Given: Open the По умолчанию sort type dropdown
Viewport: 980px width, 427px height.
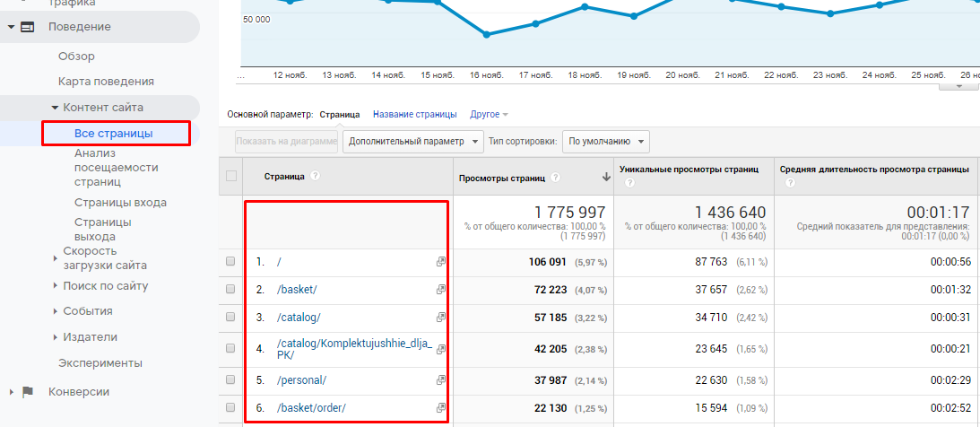Looking at the screenshot, I should [606, 142].
